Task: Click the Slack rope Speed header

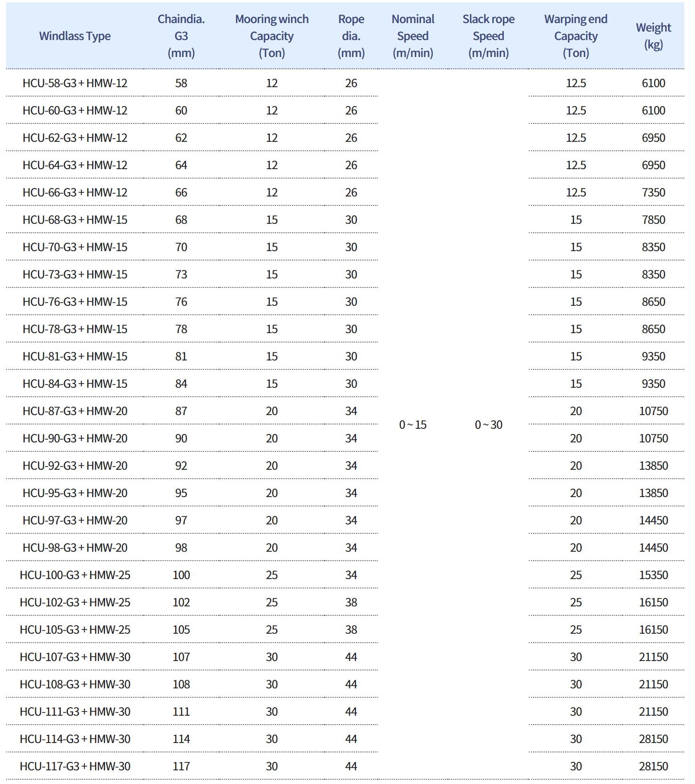Action: (488, 36)
